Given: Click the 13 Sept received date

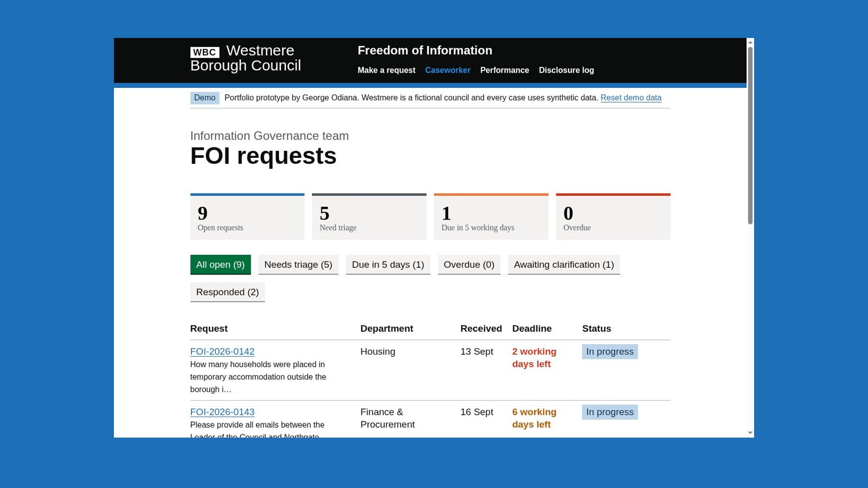Looking at the screenshot, I should tap(477, 351).
